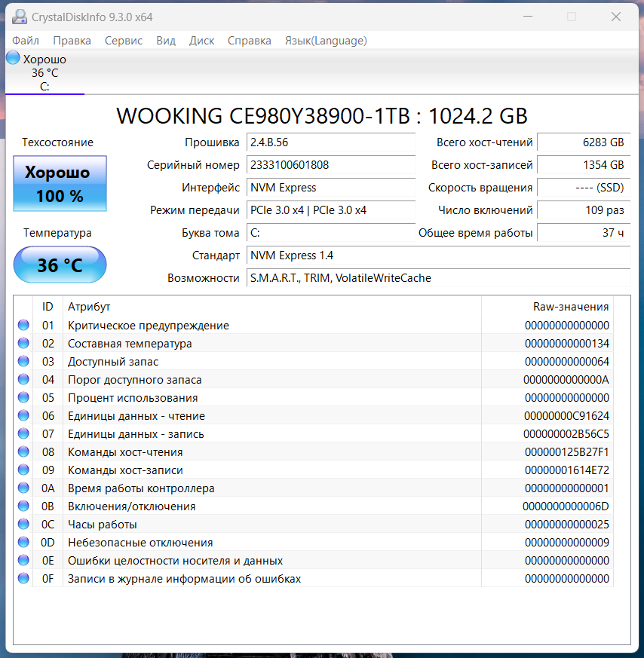Open the Файл menu

point(26,41)
